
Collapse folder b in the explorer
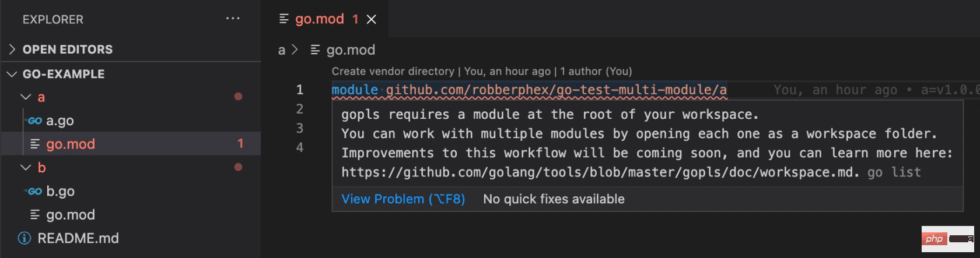pyautogui.click(x=26, y=167)
